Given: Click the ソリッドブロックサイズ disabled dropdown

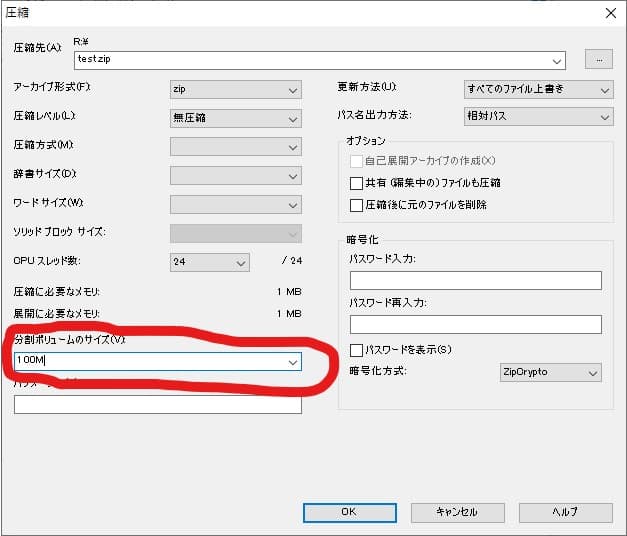Looking at the screenshot, I should (x=236, y=234).
